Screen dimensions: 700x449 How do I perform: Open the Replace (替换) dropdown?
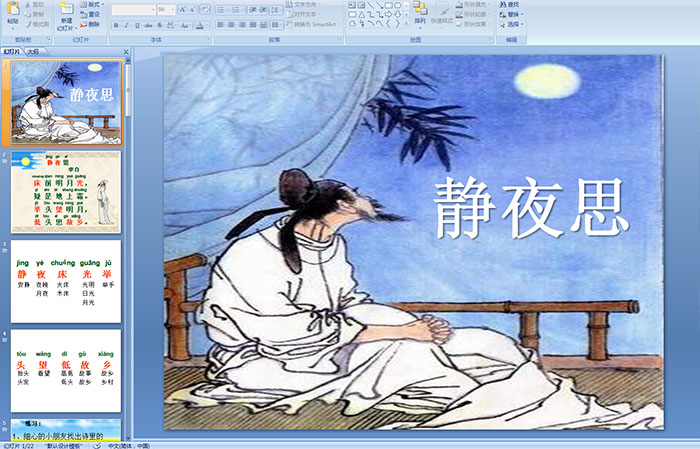[511, 14]
